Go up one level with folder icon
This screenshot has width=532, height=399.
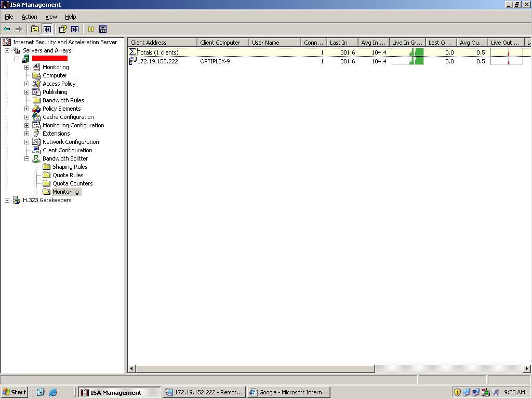pos(35,29)
